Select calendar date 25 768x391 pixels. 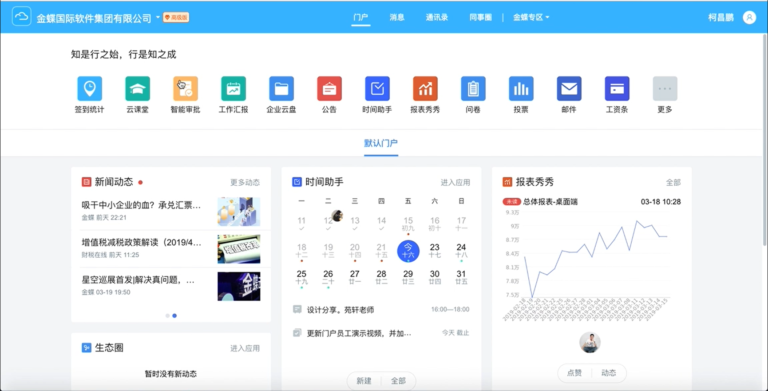coord(302,277)
